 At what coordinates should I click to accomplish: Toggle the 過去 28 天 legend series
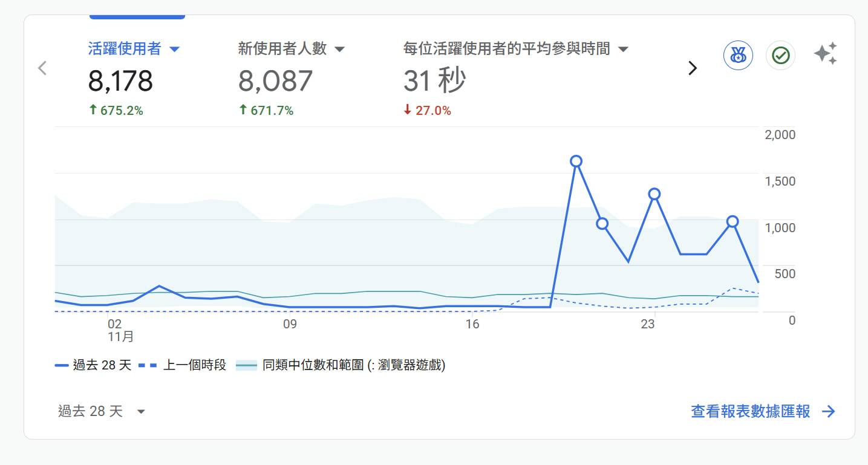coord(93,365)
